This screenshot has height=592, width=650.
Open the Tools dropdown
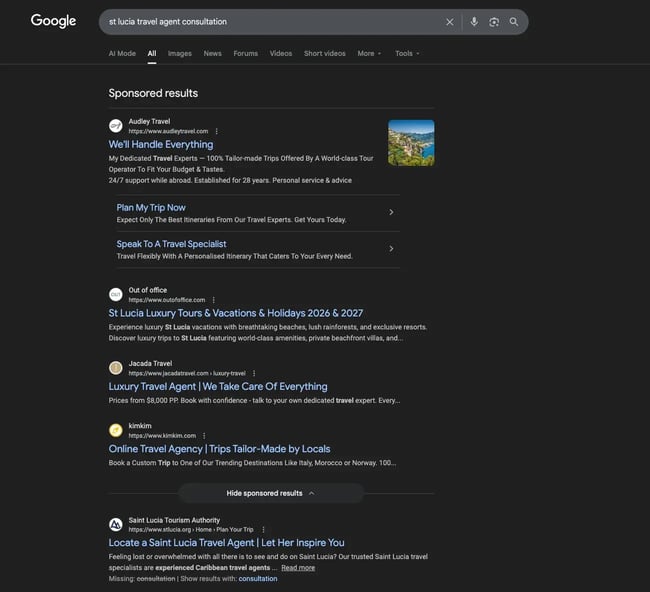pyautogui.click(x=407, y=53)
